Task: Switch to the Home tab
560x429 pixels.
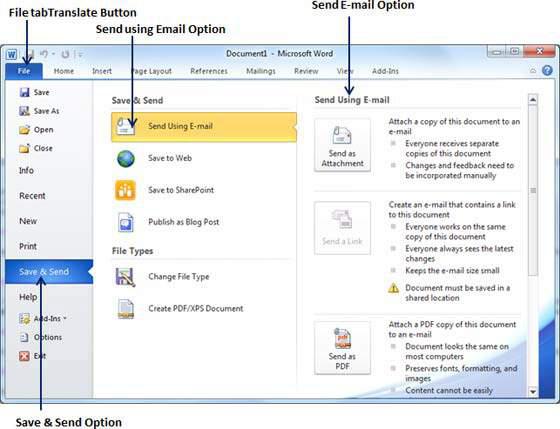Action: tap(64, 71)
